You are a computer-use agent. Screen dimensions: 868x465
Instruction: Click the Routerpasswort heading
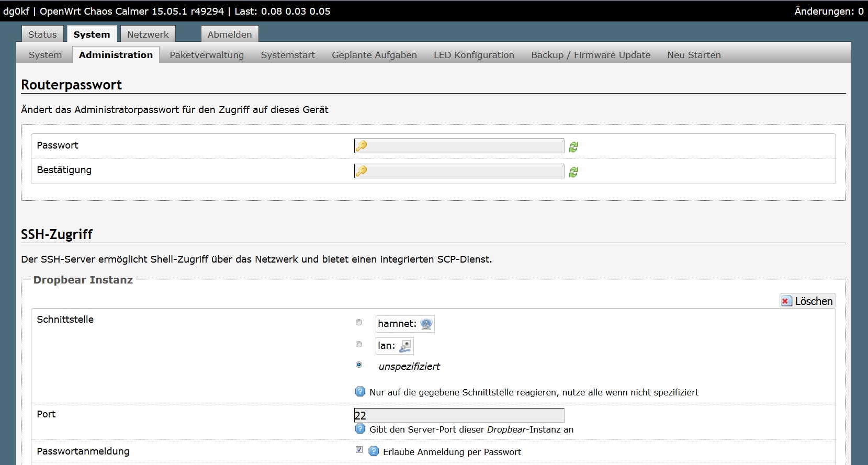(x=71, y=85)
